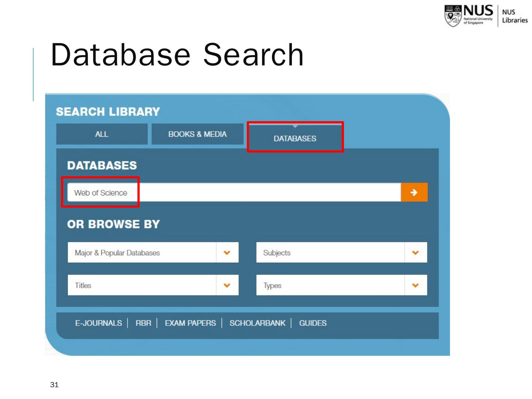532x399 pixels.
Task: Open the E-JOURNALS link
Action: click(98, 323)
